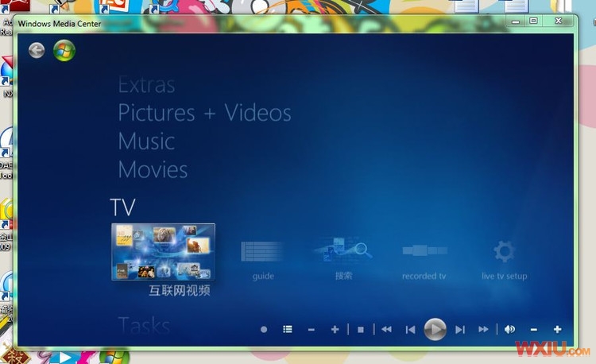Image resolution: width=596 pixels, height=364 pixels.
Task: Click the stop playback button
Action: tap(361, 330)
